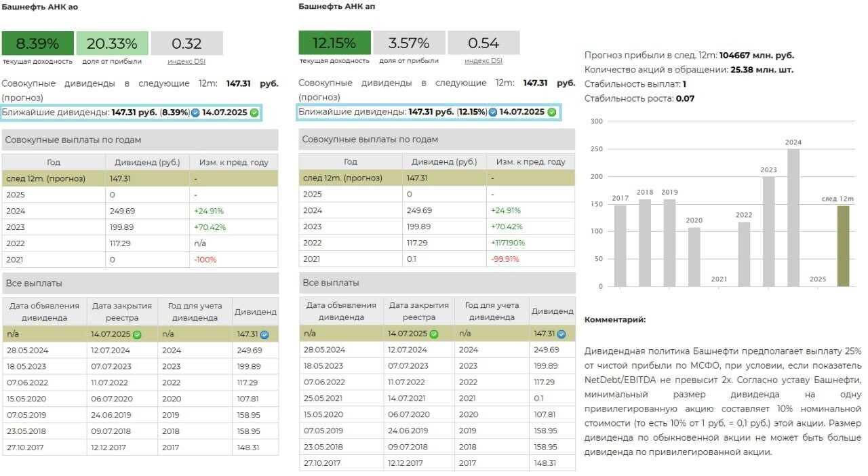868x476 pixels.
Task: Click blue forecast icon in ап nearest dividends line
Action: 493,112
